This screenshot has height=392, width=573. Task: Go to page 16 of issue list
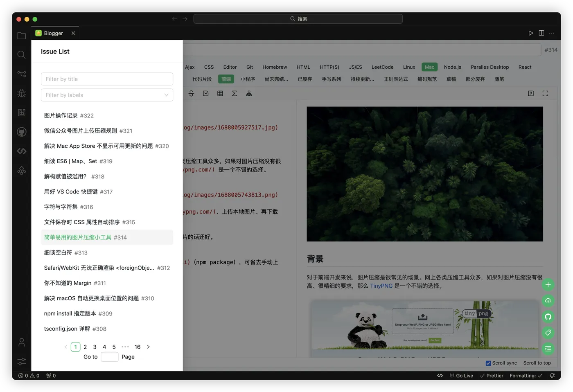(x=138, y=347)
